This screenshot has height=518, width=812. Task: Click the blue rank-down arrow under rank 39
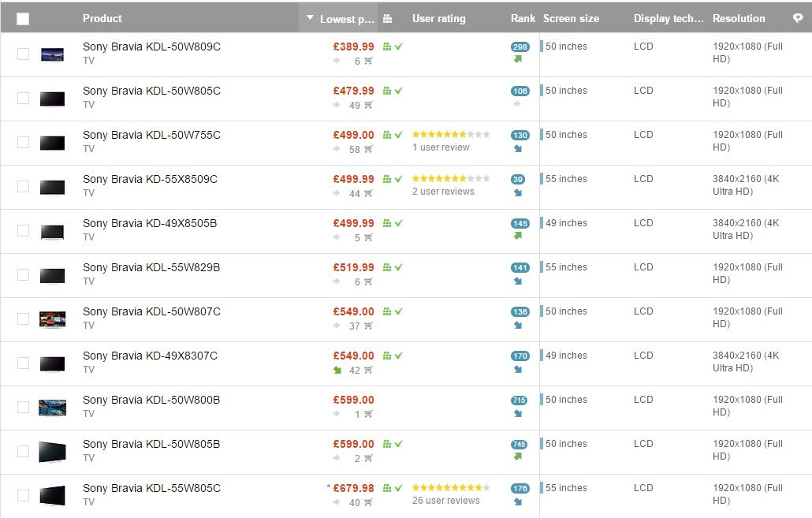(518, 192)
